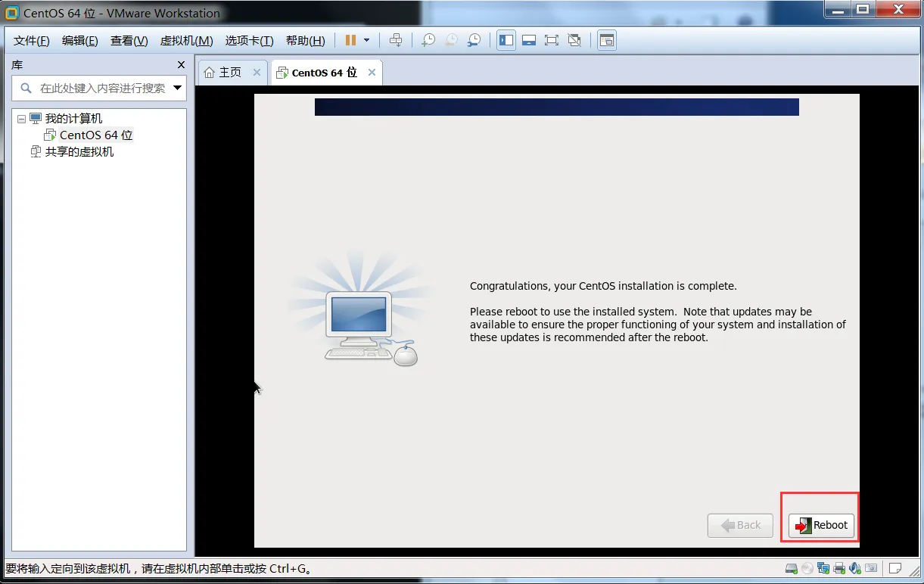The height and width of the screenshot is (584, 924).
Task: Click the home icon on 主页 tab
Action: point(210,73)
